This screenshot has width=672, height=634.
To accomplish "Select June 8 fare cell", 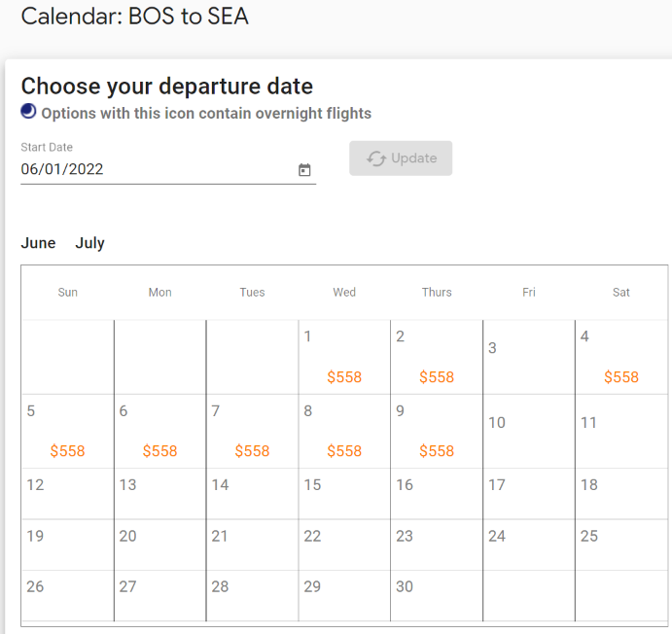I will pyautogui.click(x=344, y=431).
